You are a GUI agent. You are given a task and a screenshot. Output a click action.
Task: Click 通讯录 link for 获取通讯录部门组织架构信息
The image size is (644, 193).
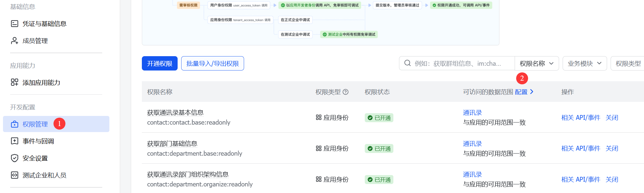click(x=472, y=174)
